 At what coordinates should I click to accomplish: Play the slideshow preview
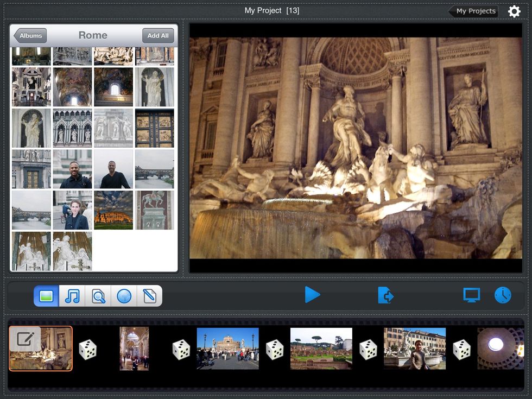[x=312, y=295]
